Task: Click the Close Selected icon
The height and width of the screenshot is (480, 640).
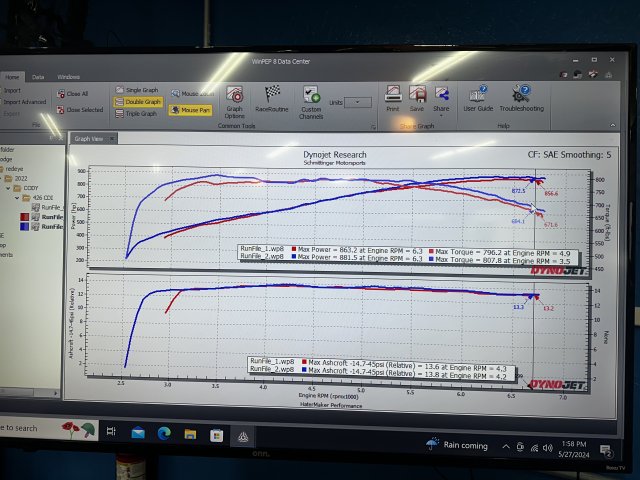Action: [60, 110]
